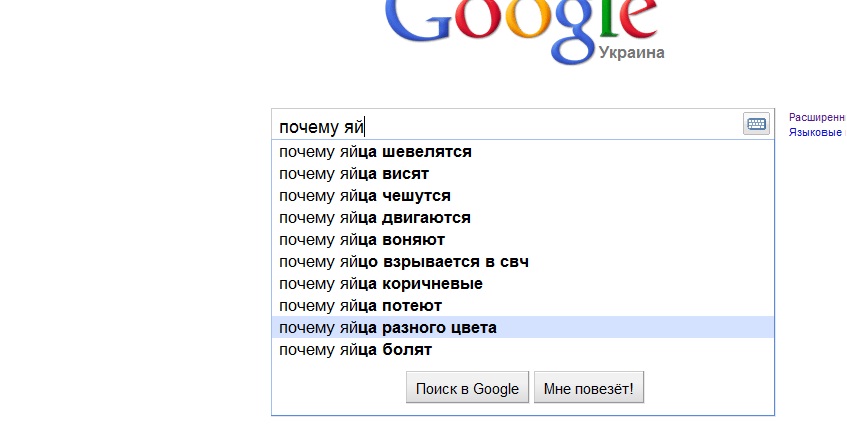Image resolution: width=847 pixels, height=428 pixels.
Task: Pick suggestion 'почему яйца чешутся'
Action: pyautogui.click(x=365, y=196)
